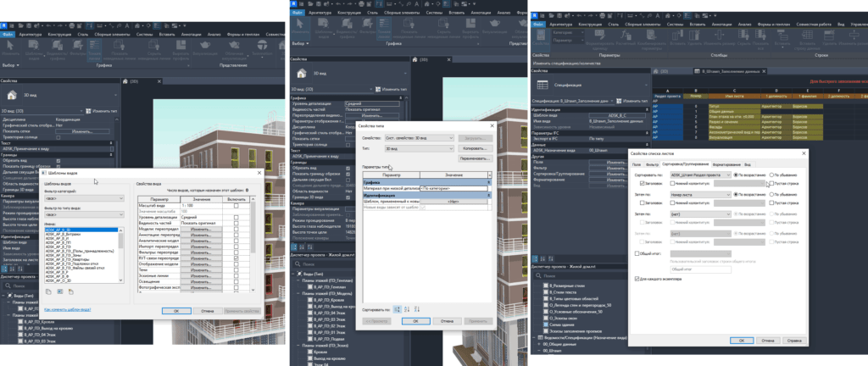The image size is (868, 366).
Task: Collapse Графика group in Свойства типа table
Action: [489, 182]
